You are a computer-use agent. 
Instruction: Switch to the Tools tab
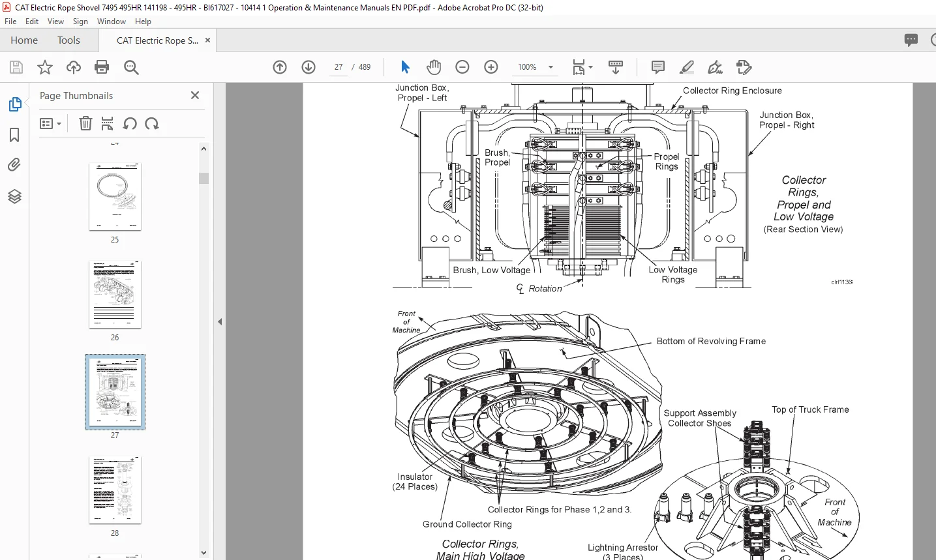68,40
